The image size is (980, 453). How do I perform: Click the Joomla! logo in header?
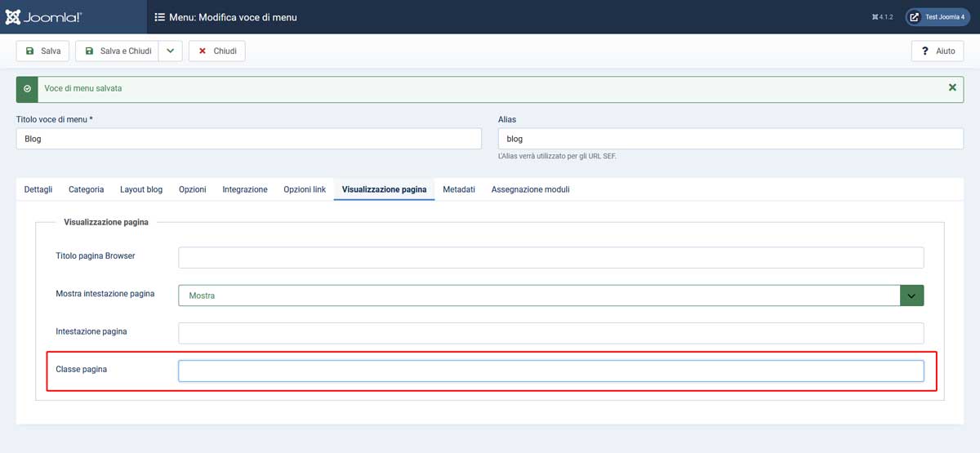point(43,16)
